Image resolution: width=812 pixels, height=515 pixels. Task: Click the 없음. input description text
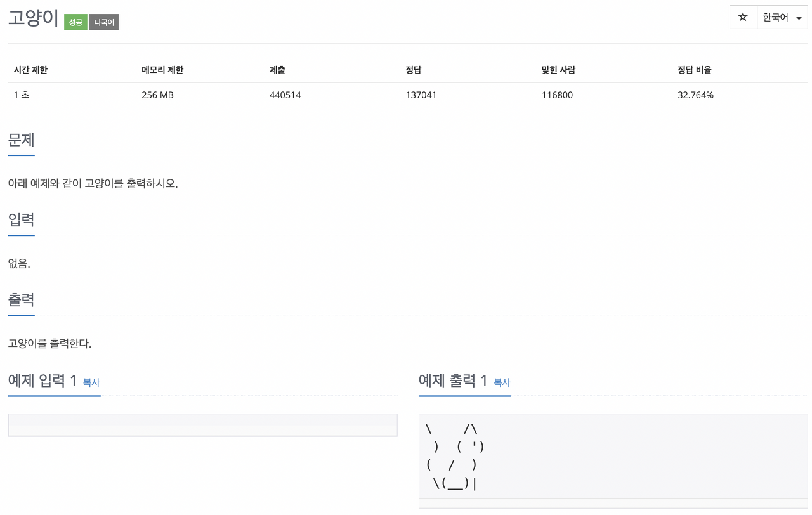tap(19, 264)
